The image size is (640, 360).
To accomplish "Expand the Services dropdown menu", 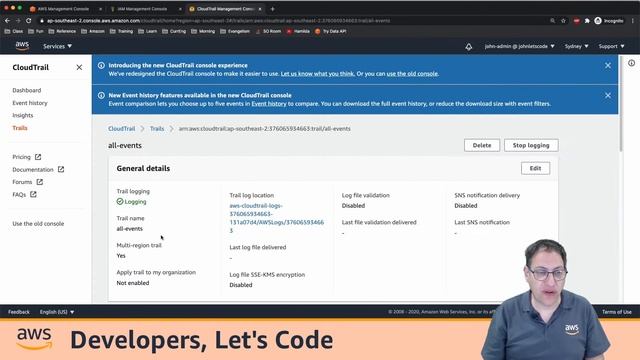I will pos(58,46).
